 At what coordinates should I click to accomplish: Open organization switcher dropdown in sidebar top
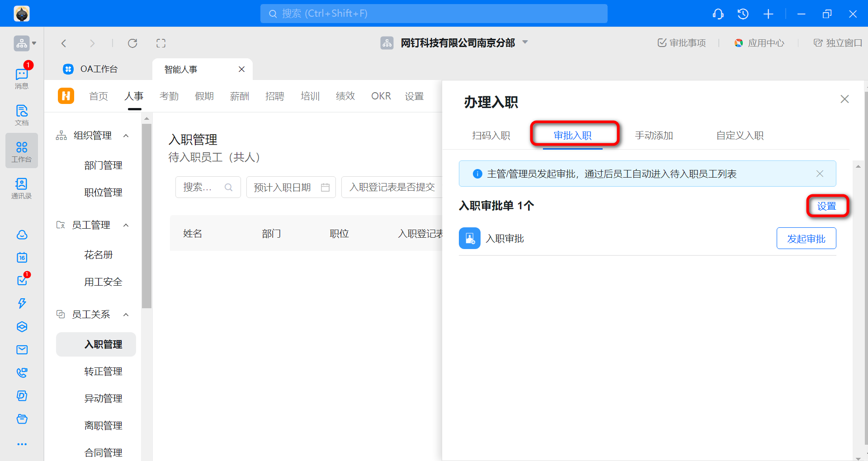[25, 43]
